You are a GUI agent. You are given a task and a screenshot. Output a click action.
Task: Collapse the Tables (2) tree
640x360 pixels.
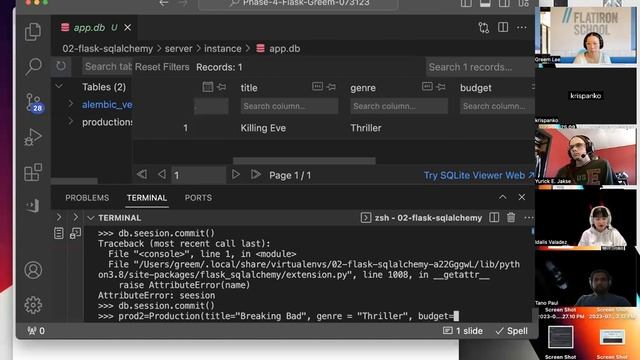click(x=60, y=86)
